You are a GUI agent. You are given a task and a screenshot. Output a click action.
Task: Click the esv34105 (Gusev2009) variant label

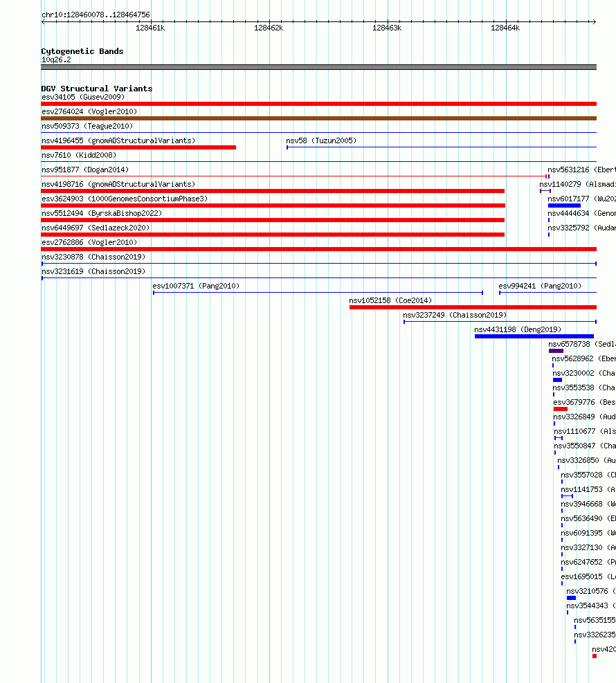(83, 97)
